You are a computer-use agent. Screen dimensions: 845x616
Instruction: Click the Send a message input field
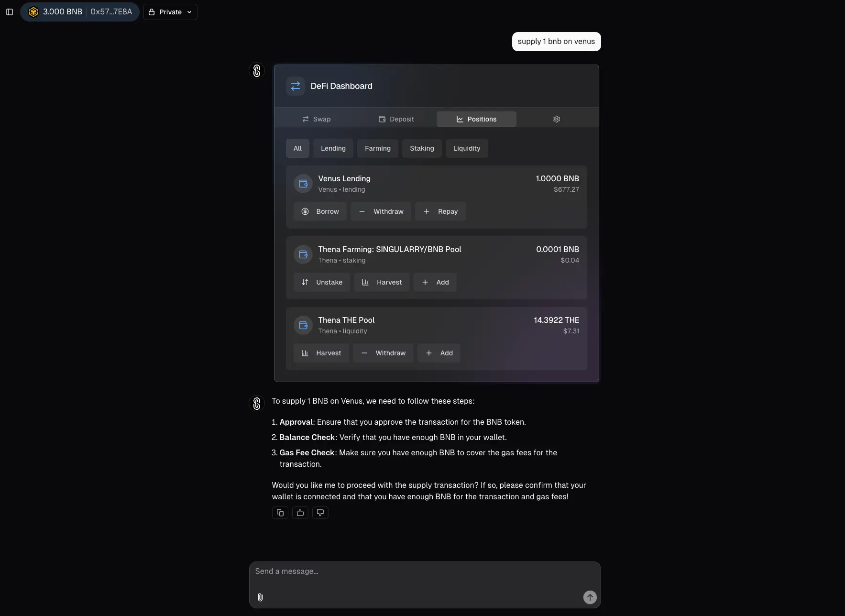click(x=425, y=575)
